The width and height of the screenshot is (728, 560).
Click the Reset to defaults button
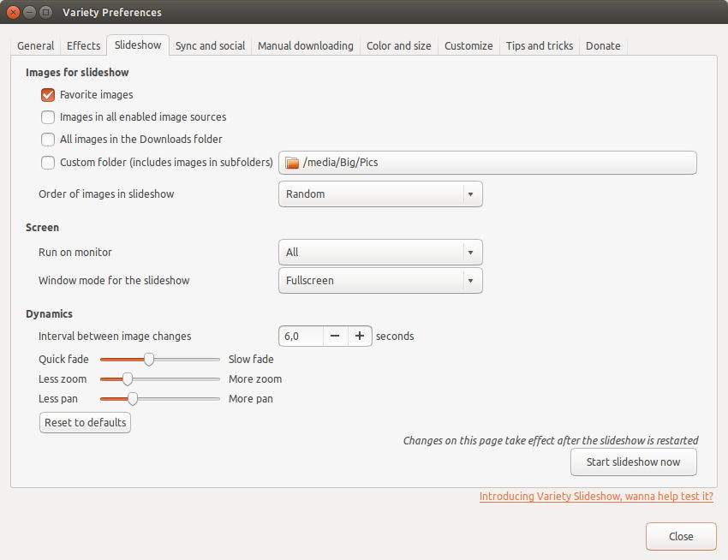85,422
